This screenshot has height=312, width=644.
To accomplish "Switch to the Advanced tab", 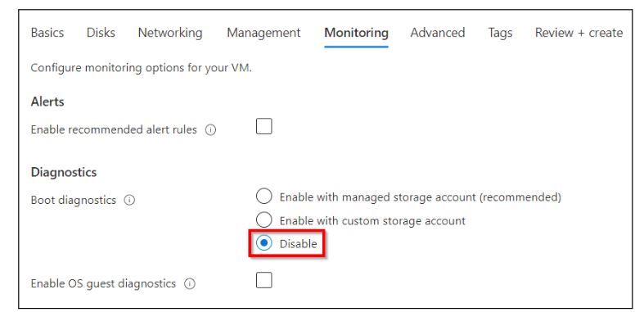I will coord(438,33).
